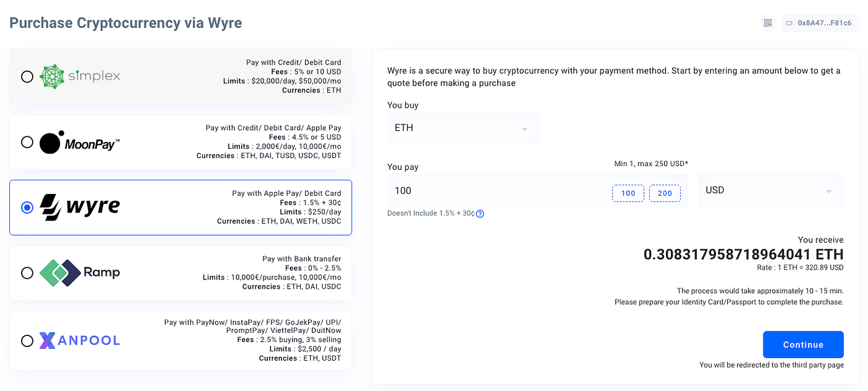Click the Wyre logo
The height and width of the screenshot is (391, 868).
(79, 207)
